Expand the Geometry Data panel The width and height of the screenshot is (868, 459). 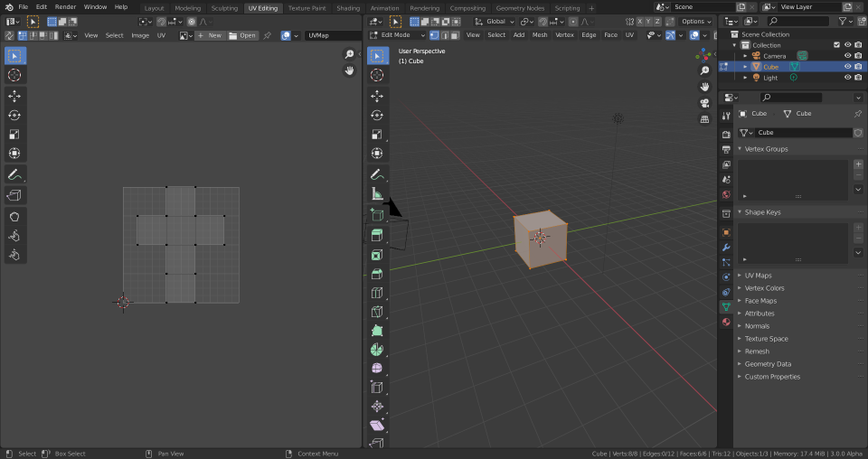pos(767,364)
